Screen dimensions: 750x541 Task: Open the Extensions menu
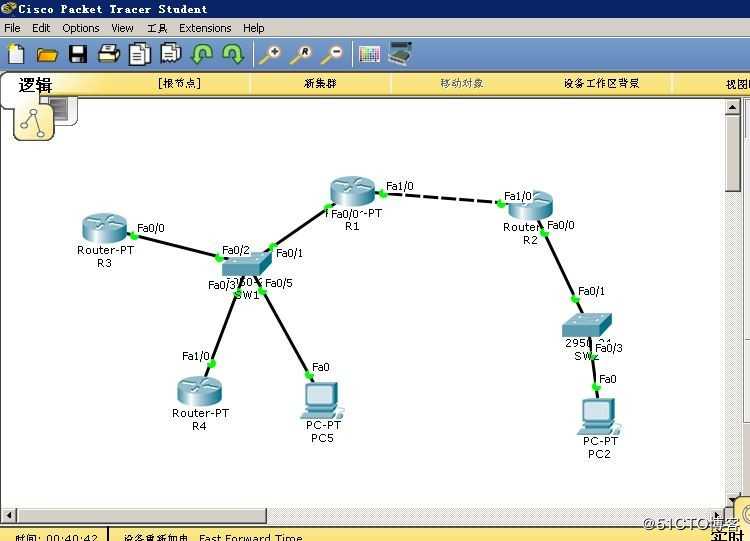(x=205, y=28)
